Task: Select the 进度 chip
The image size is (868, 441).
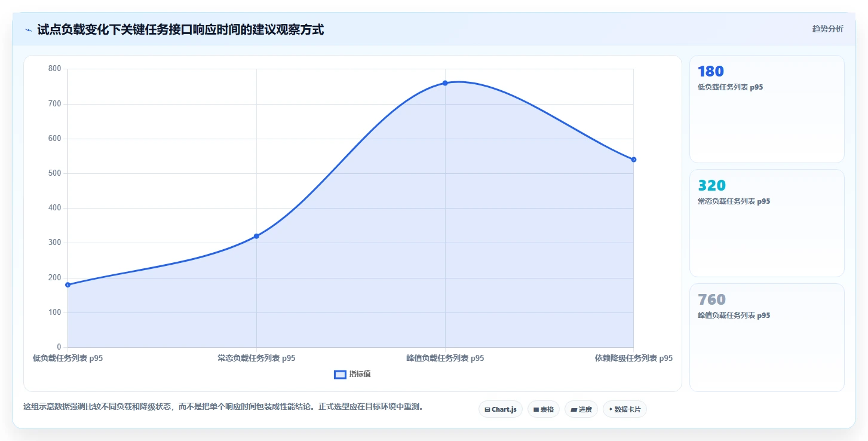Action: pos(581,409)
